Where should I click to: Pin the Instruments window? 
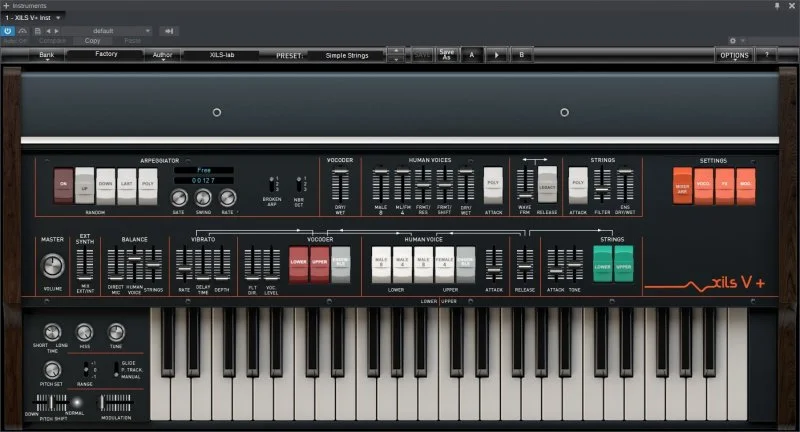[777, 6]
